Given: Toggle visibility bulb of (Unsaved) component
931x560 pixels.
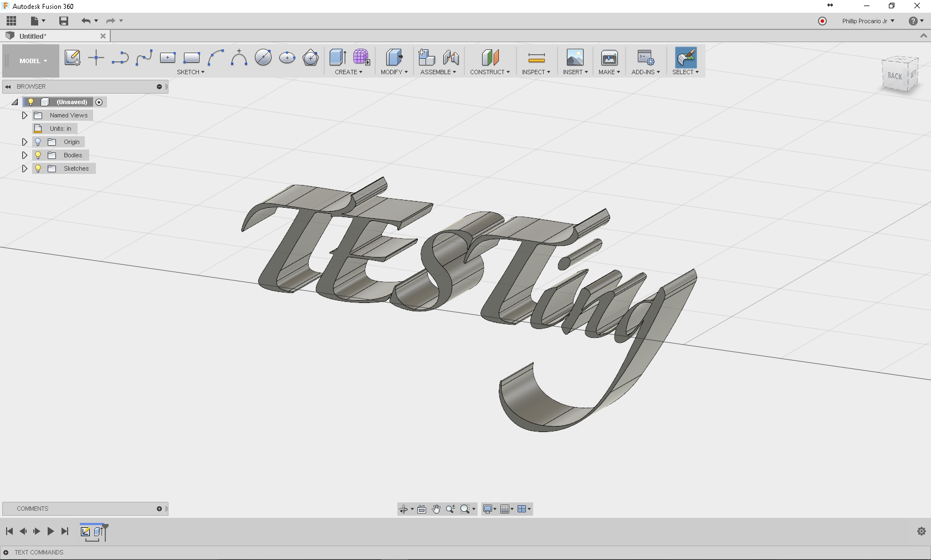Looking at the screenshot, I should tap(30, 102).
